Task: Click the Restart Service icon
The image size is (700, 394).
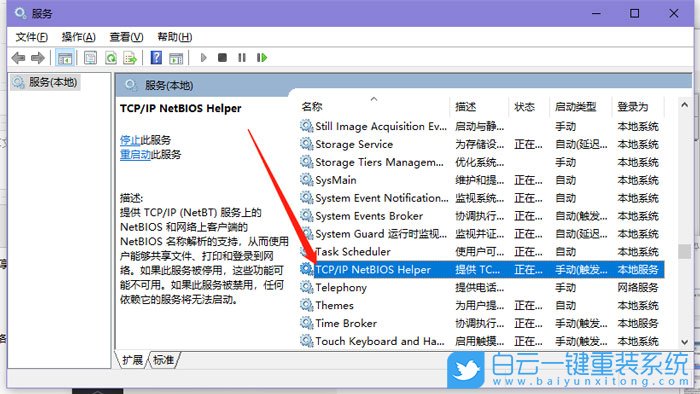Action: tap(262, 58)
